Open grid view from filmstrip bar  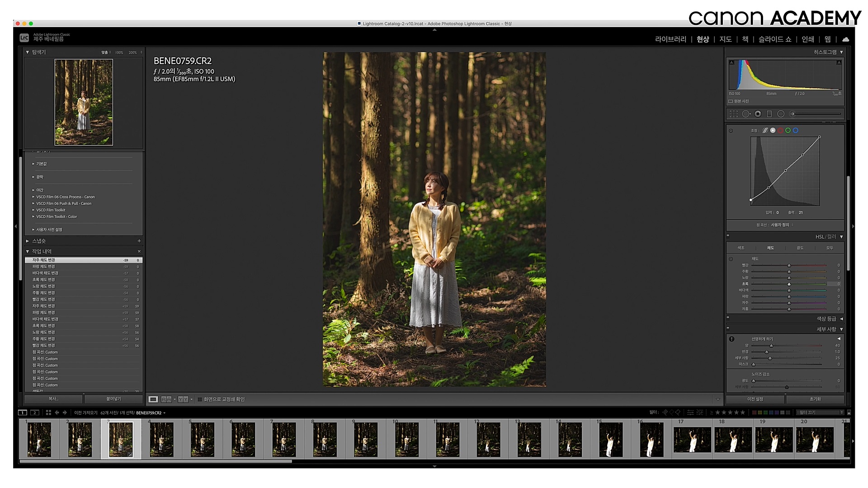click(48, 413)
